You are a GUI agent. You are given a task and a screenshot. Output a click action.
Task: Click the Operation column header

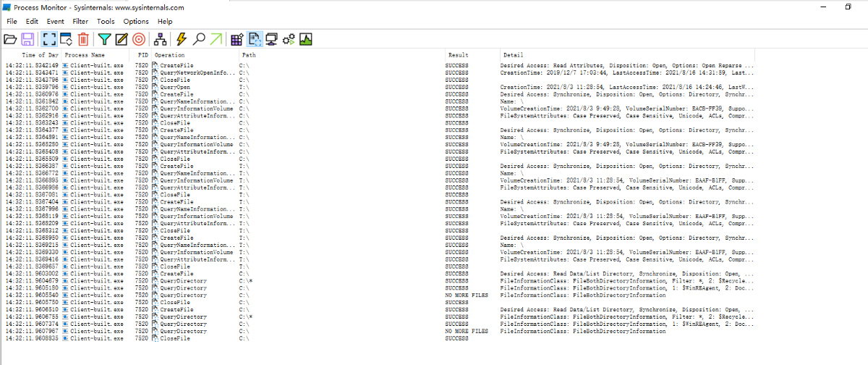point(169,55)
